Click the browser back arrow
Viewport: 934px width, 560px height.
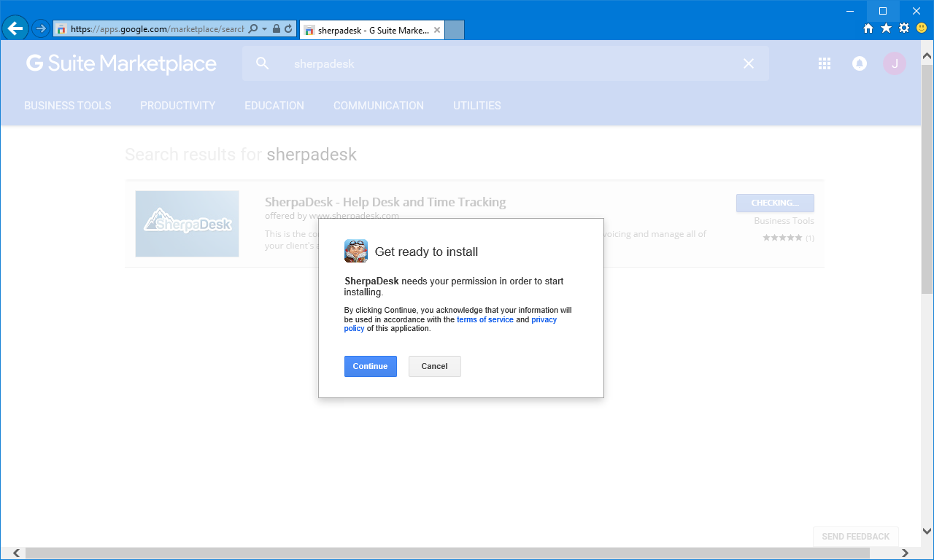[15, 29]
